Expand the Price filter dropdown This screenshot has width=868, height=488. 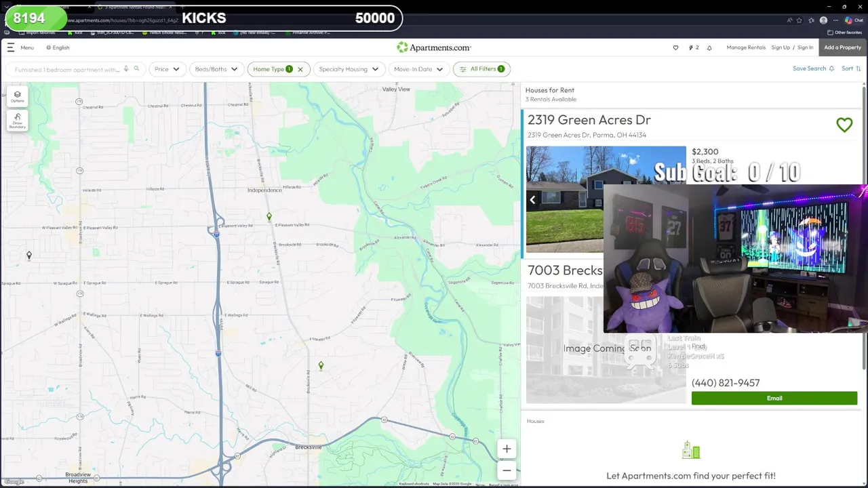pyautogui.click(x=167, y=69)
